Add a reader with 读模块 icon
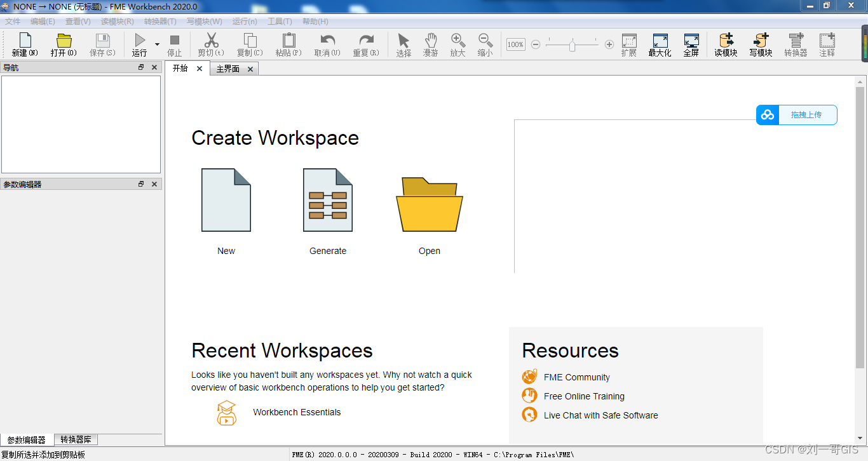The image size is (868, 461). pos(726,41)
